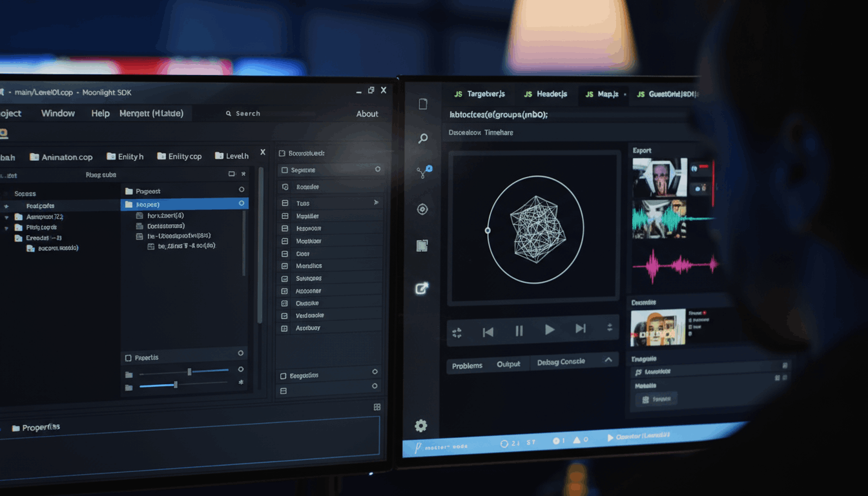868x496 pixels.
Task: Adjust the blue slider in the Properties section
Action: 174,385
